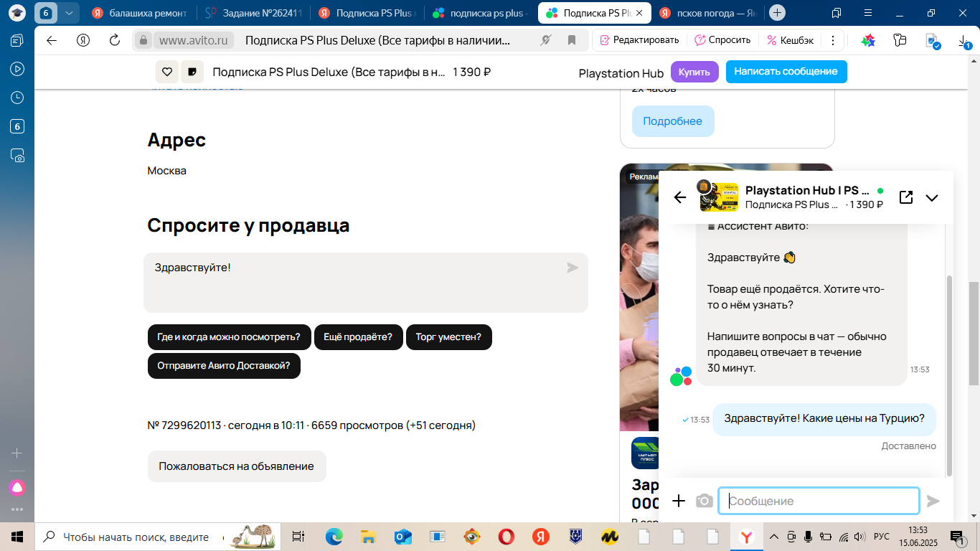This screenshot has height=551, width=980.
Task: Open the Windows notification center
Action: click(957, 537)
